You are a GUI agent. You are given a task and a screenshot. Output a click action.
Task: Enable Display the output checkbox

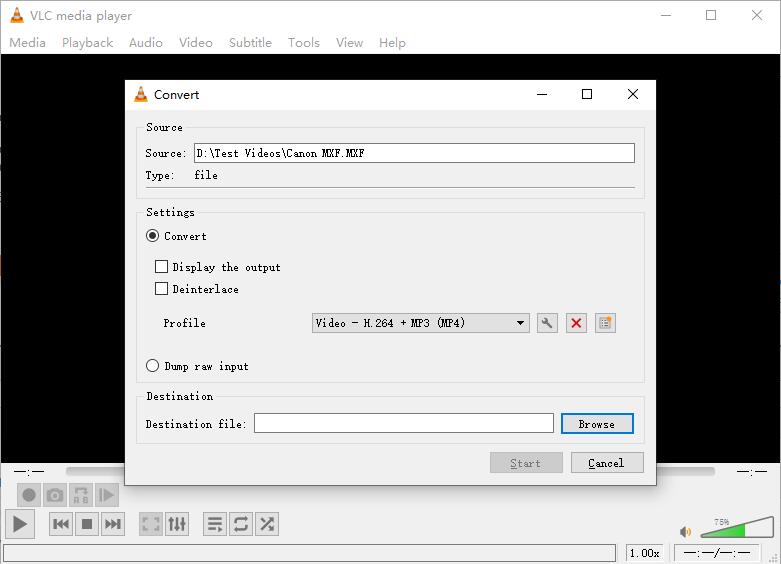tap(161, 267)
